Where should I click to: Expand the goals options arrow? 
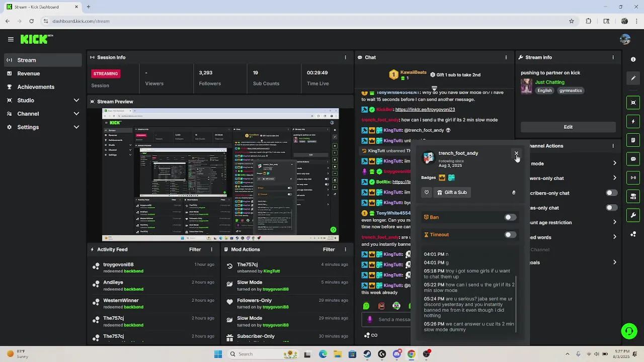click(614, 262)
